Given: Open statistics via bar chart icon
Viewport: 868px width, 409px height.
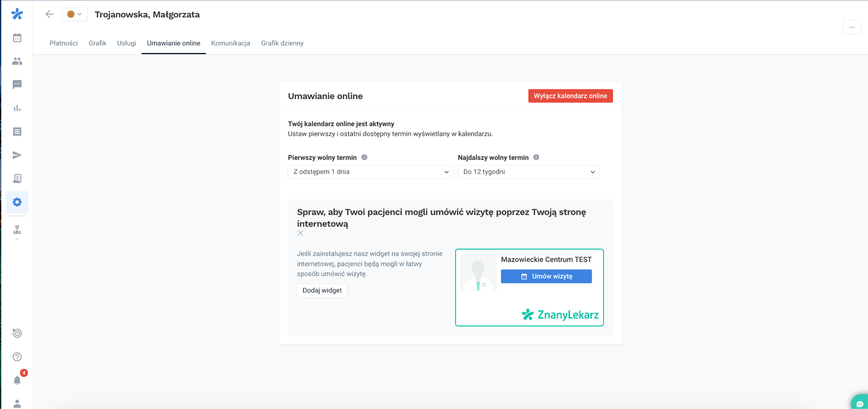Looking at the screenshot, I should [17, 108].
